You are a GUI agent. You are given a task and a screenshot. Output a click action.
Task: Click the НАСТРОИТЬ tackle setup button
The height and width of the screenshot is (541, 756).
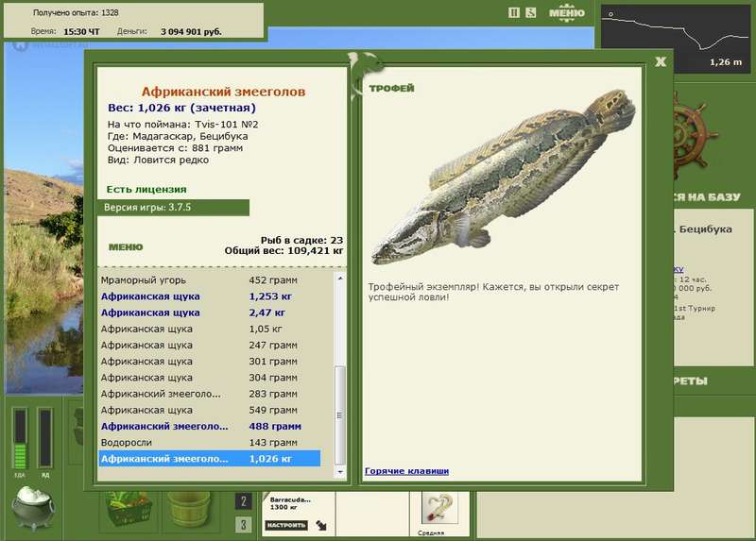click(x=286, y=525)
